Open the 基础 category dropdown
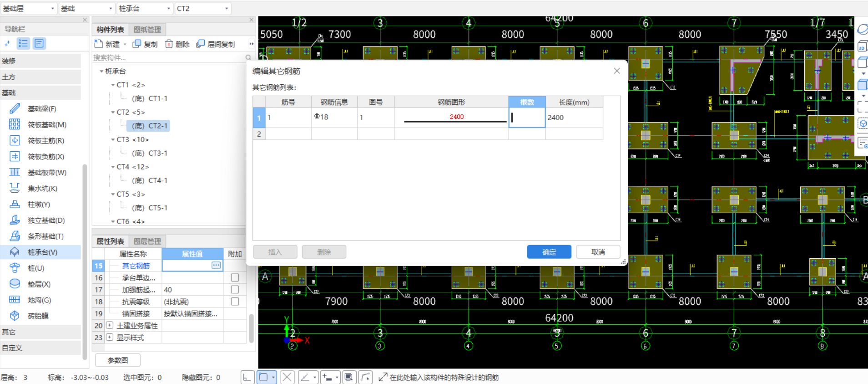 point(86,8)
